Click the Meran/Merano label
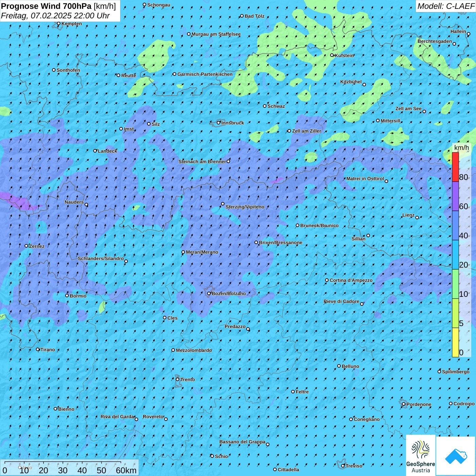Image resolution: width=476 pixels, height=476 pixels. click(x=202, y=252)
